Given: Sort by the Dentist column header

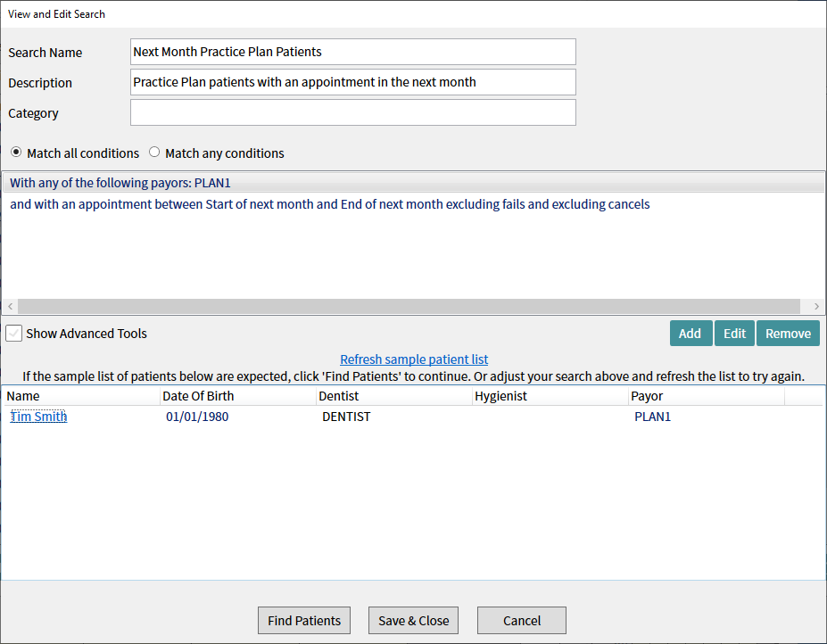Looking at the screenshot, I should click(394, 396).
